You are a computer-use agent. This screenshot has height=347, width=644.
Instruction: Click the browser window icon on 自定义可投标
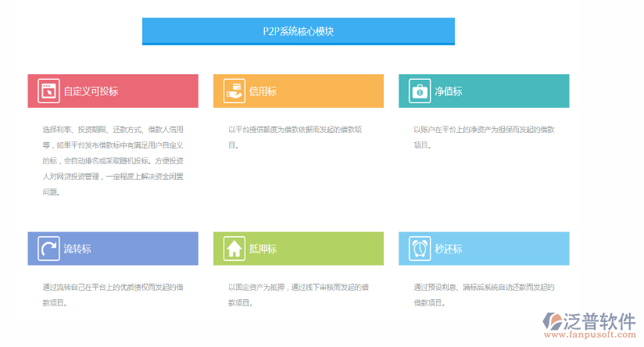(48, 91)
